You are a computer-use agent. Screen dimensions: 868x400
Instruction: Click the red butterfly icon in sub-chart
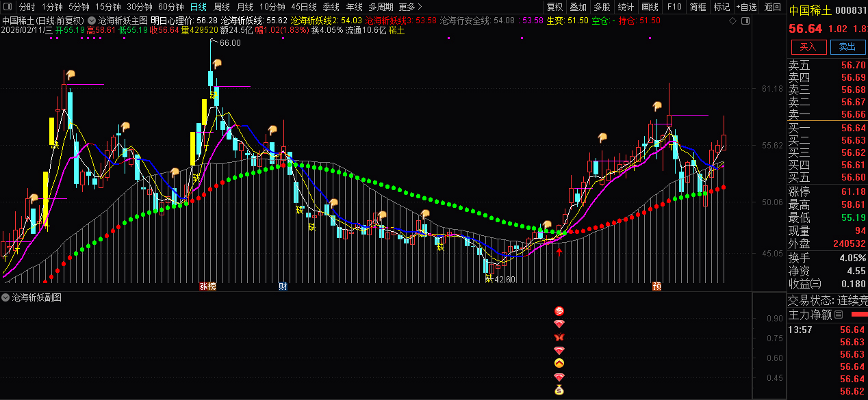[559, 337]
